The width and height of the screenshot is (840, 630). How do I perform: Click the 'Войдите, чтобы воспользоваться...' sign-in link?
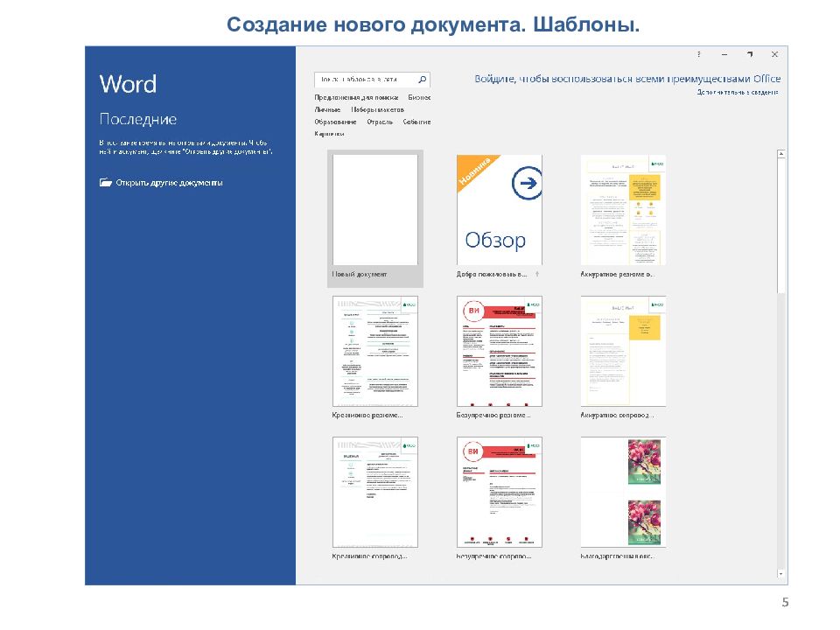(627, 79)
